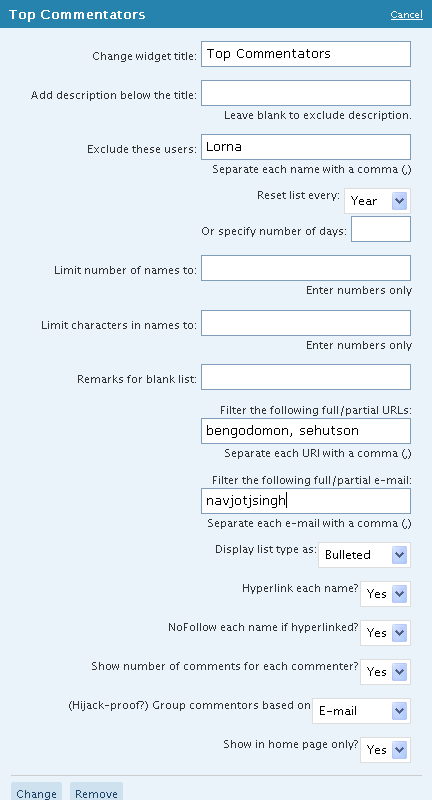Select the Limit number of names field
432x800 pixels.
[x=306, y=268]
